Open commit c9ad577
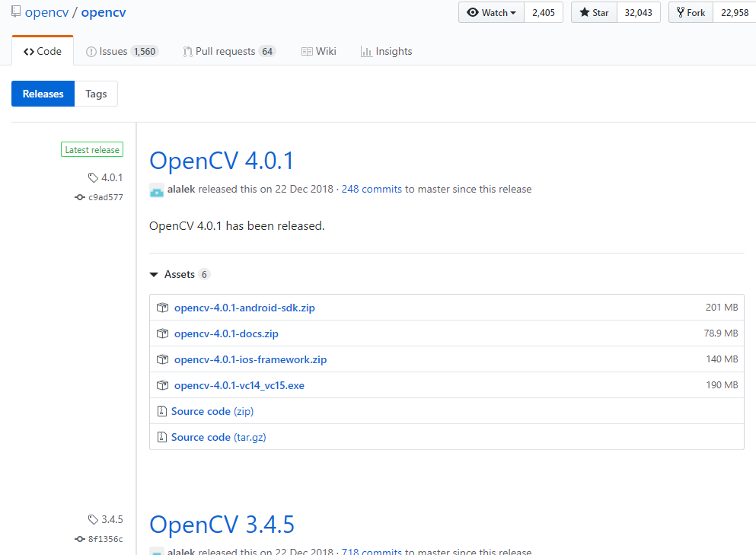 106,197
